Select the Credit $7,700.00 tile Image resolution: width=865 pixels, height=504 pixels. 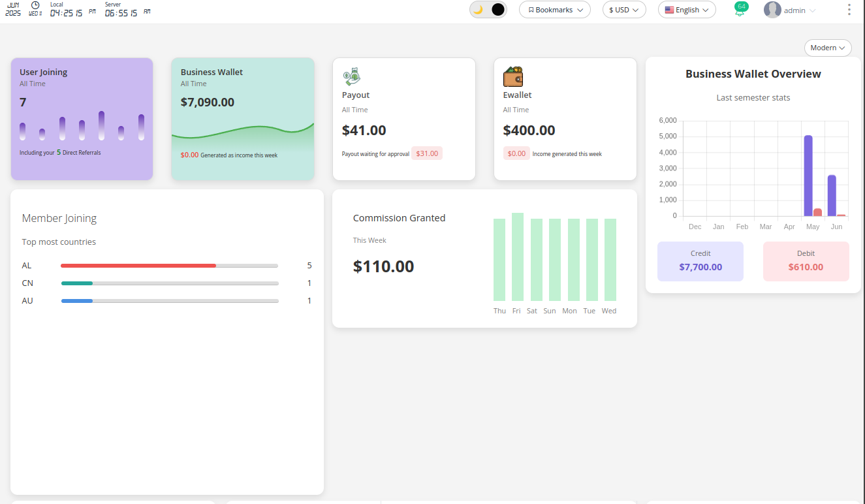[x=700, y=261]
